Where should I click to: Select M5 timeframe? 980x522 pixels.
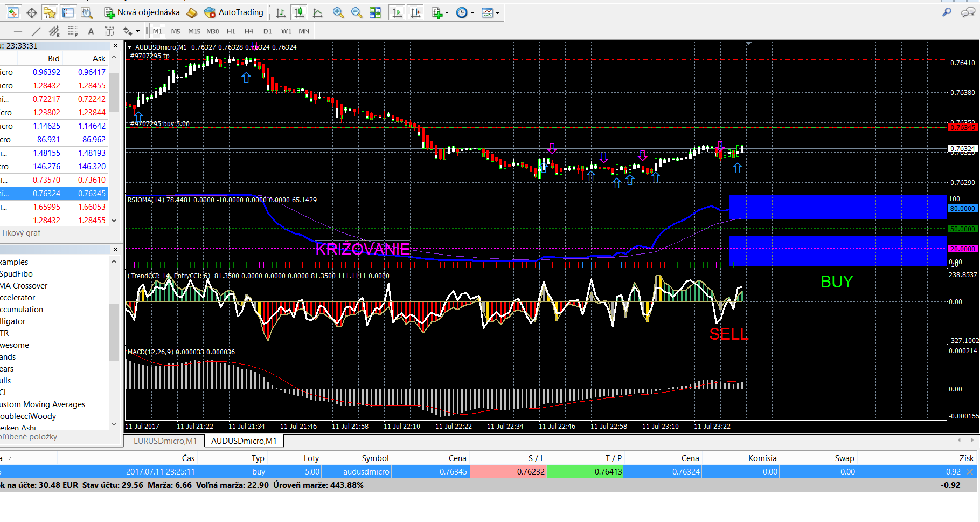pyautogui.click(x=176, y=31)
